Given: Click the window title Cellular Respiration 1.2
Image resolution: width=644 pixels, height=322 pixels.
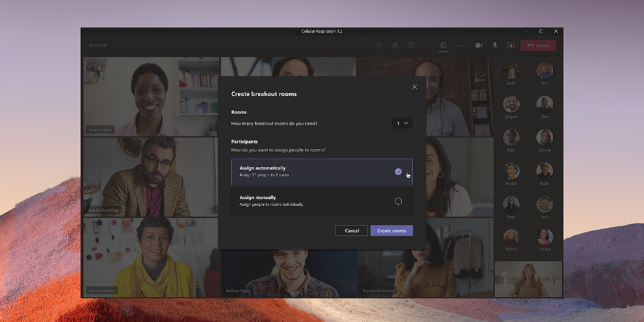Looking at the screenshot, I should 321,31.
